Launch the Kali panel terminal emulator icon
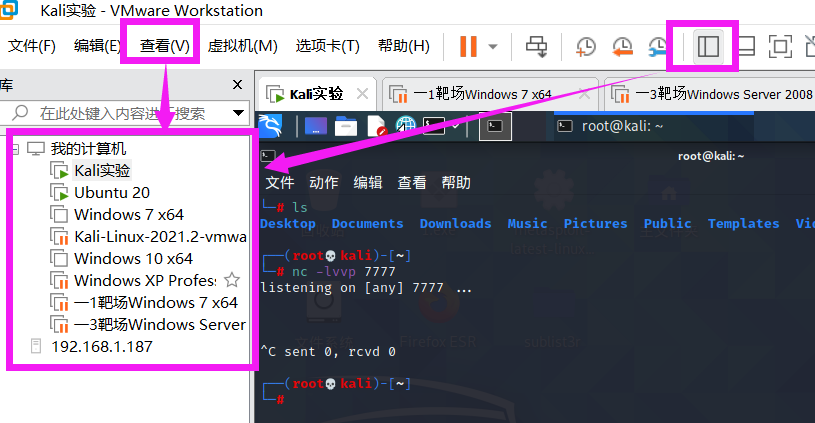The image size is (815, 423). (434, 126)
